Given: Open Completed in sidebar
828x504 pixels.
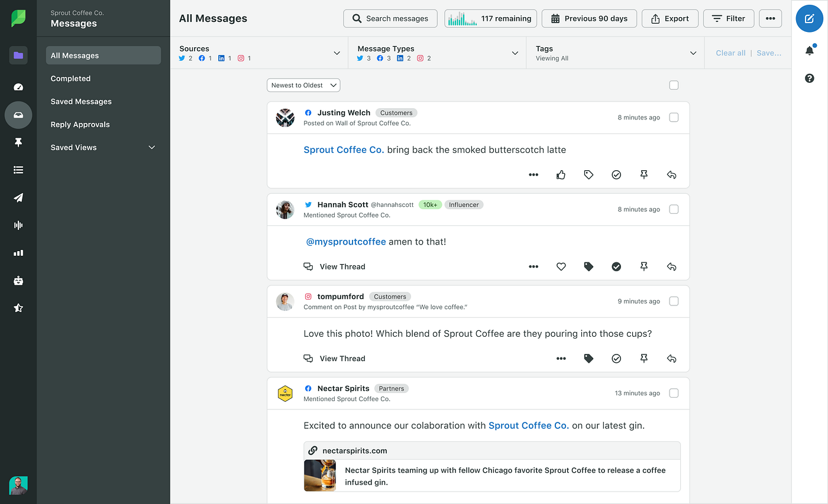Looking at the screenshot, I should coord(70,79).
